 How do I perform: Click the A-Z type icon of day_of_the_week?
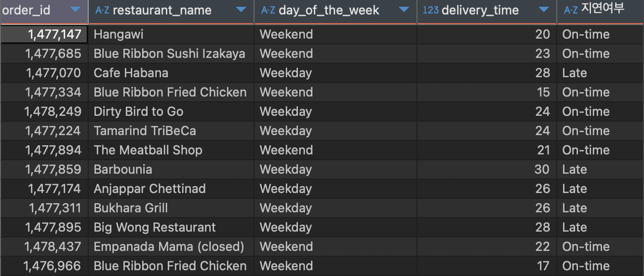(268, 10)
